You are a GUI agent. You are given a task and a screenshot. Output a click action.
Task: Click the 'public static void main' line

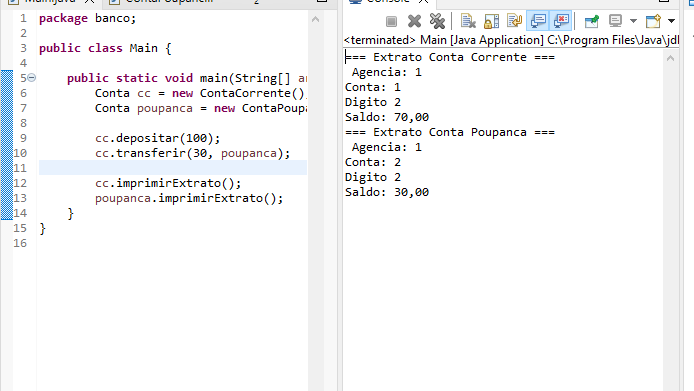(x=187, y=78)
